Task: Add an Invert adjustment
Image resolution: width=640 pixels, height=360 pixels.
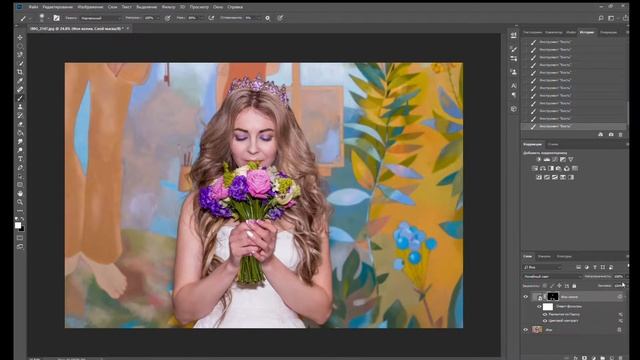Action: [x=539, y=177]
